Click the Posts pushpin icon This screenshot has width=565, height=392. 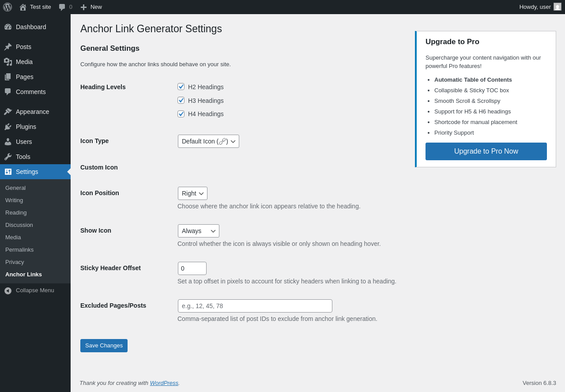pyautogui.click(x=8, y=47)
